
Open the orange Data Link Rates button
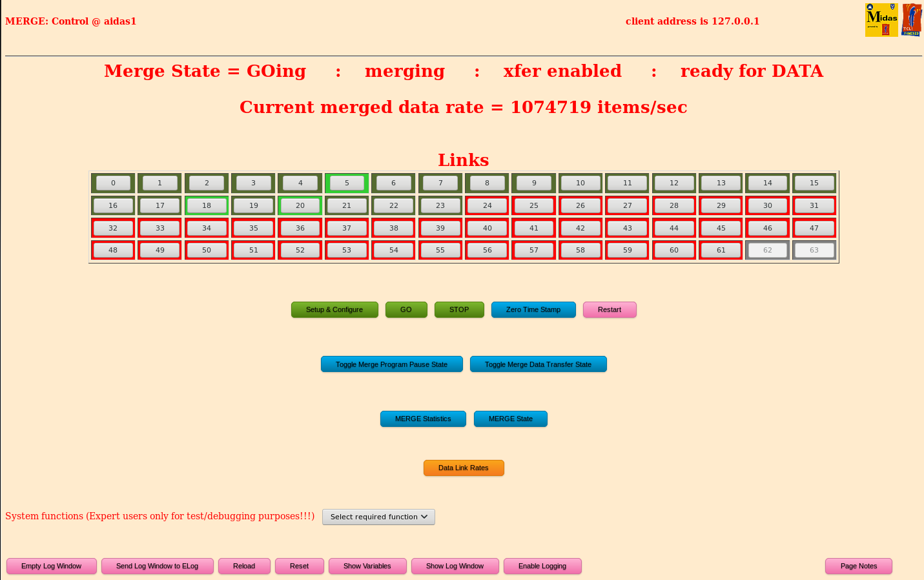(x=464, y=468)
